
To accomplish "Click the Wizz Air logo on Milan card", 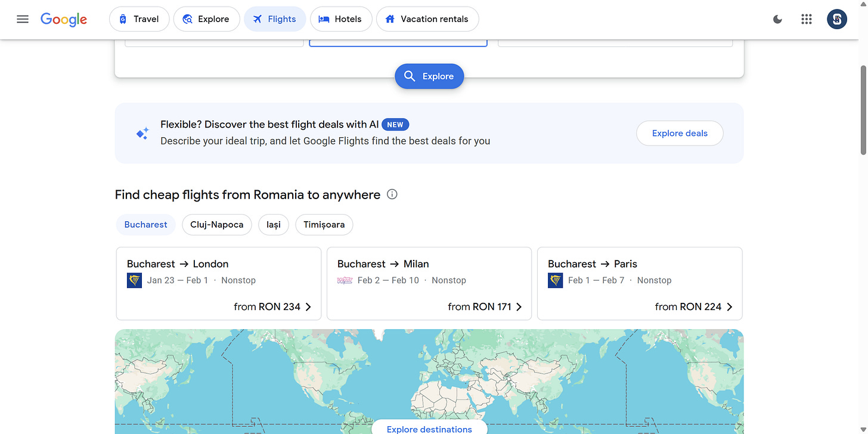I will click(x=345, y=280).
